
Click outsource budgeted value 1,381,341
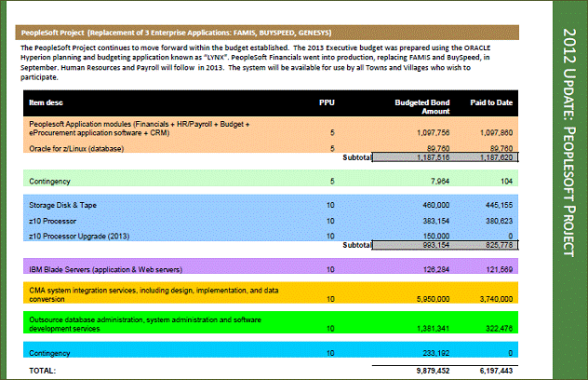[434, 329]
